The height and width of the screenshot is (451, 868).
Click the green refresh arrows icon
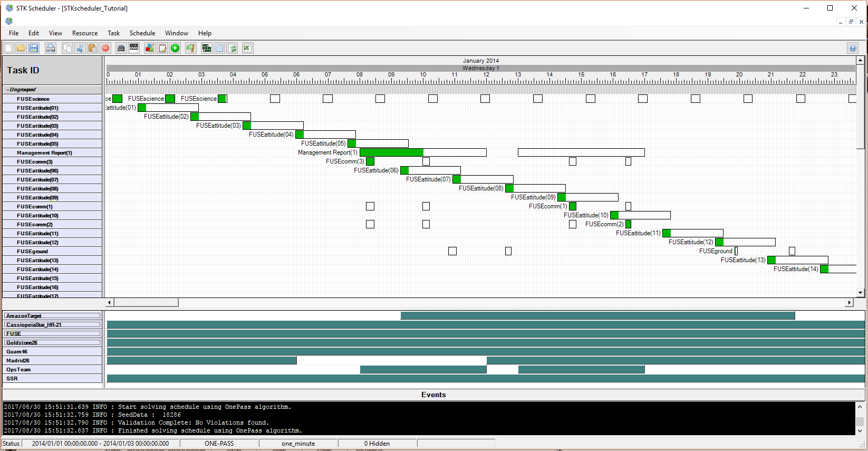pyautogui.click(x=233, y=48)
